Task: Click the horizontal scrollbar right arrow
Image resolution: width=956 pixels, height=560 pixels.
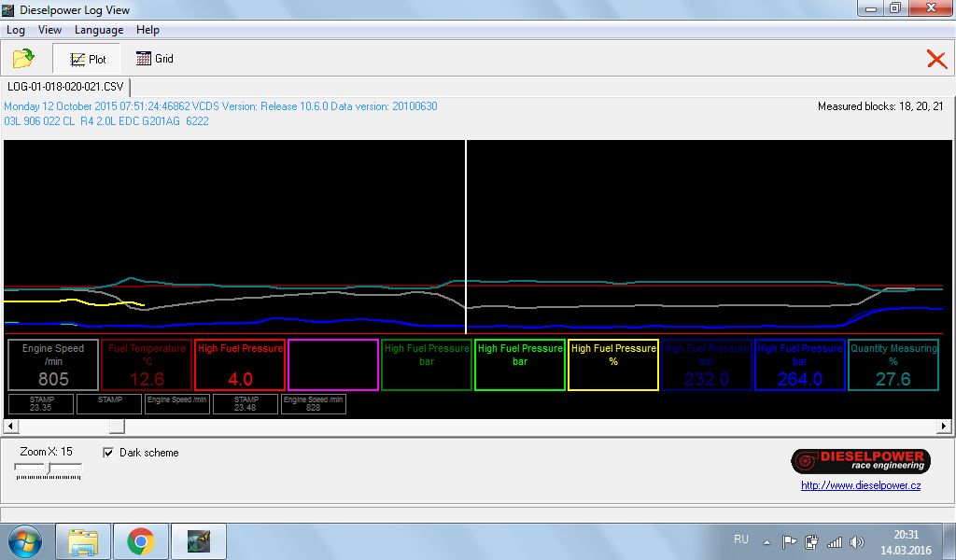Action: (945, 427)
